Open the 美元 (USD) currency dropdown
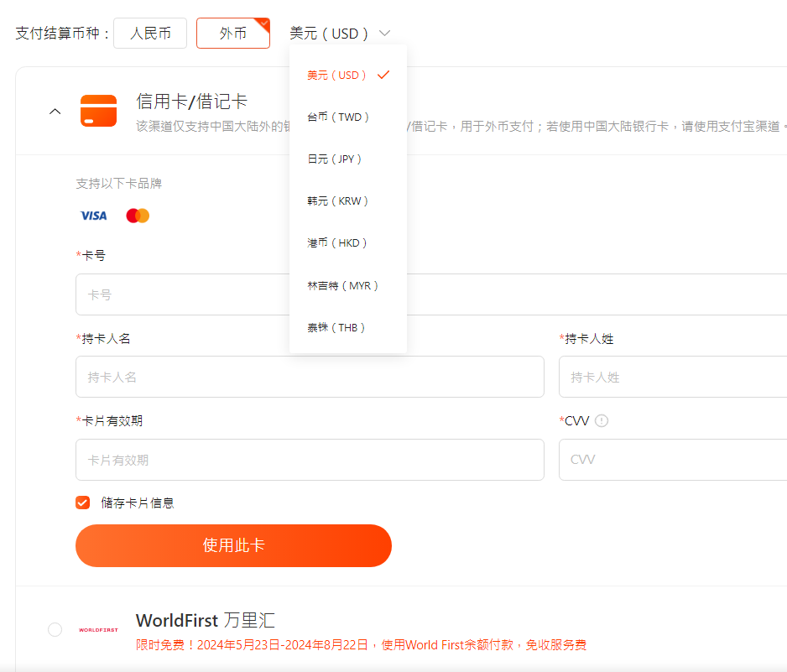Image resolution: width=787 pixels, height=672 pixels. tap(340, 33)
